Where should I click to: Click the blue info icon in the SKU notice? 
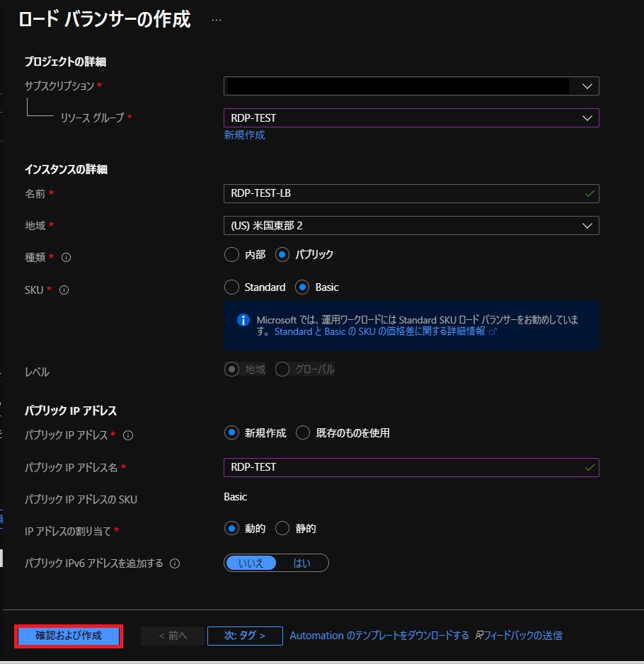[243, 320]
